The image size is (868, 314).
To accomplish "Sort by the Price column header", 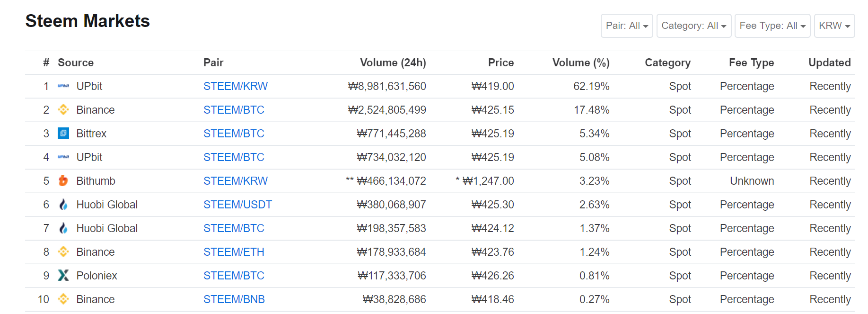I will 501,63.
